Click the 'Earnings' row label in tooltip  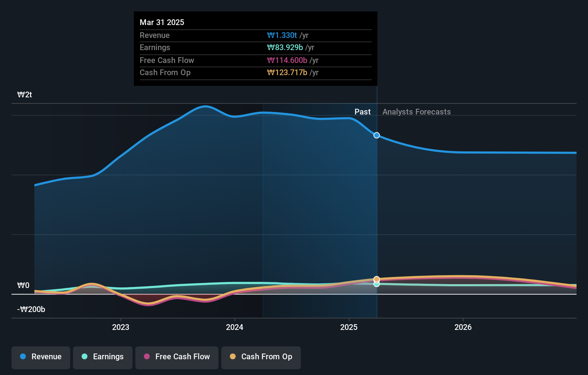pyautogui.click(x=155, y=47)
